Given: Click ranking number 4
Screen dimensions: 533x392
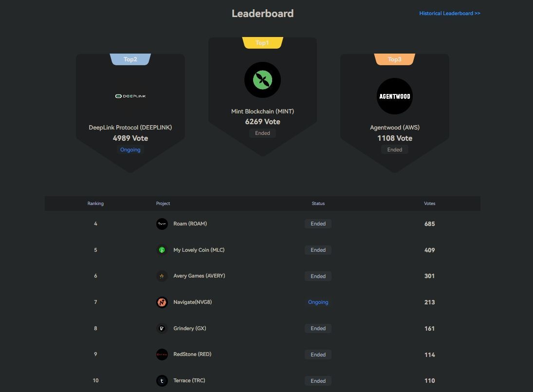Looking at the screenshot, I should click(95, 224).
